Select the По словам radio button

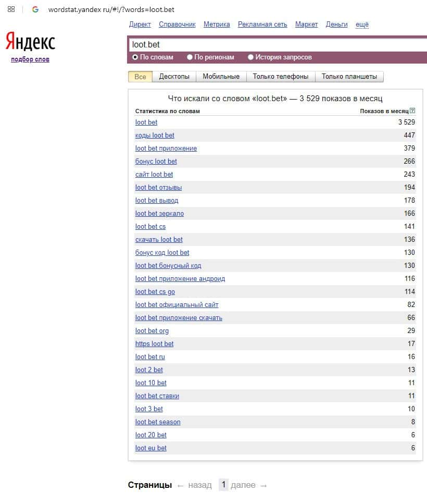pyautogui.click(x=135, y=57)
